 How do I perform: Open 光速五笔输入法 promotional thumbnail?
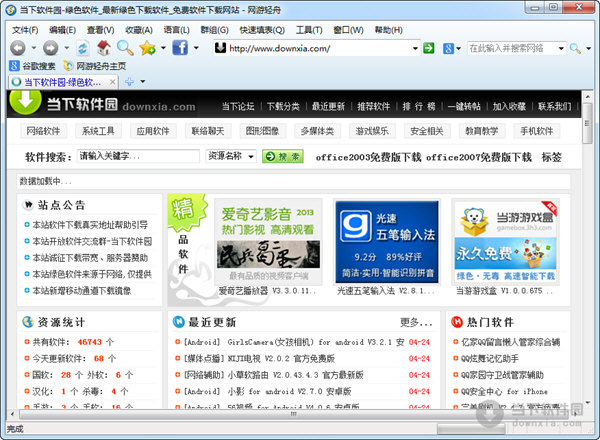[x=387, y=242]
